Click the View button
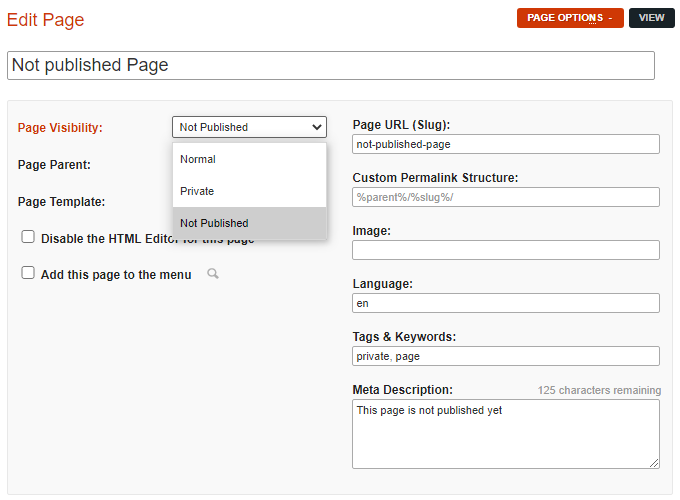 [x=651, y=18]
